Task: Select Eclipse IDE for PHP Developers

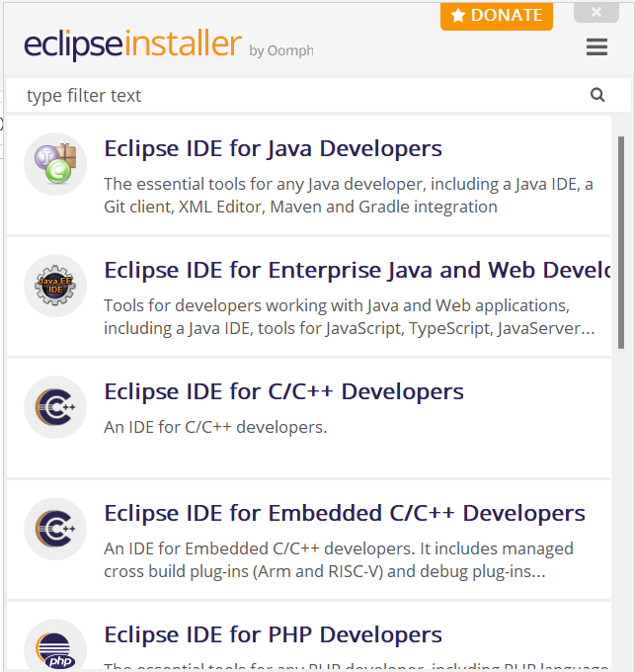Action: 309,636
